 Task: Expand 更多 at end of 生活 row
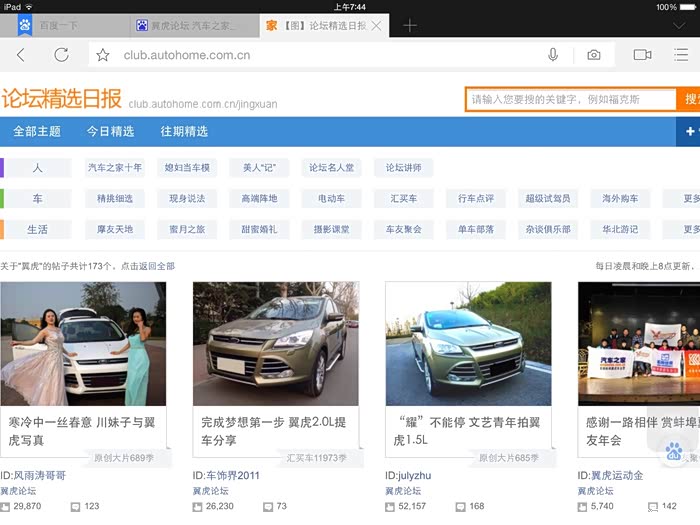click(x=690, y=229)
